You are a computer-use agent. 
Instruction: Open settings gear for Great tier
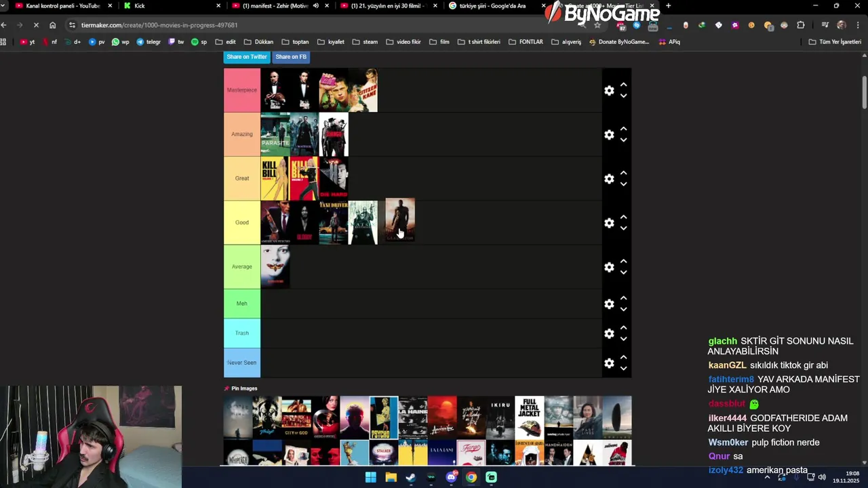609,178
